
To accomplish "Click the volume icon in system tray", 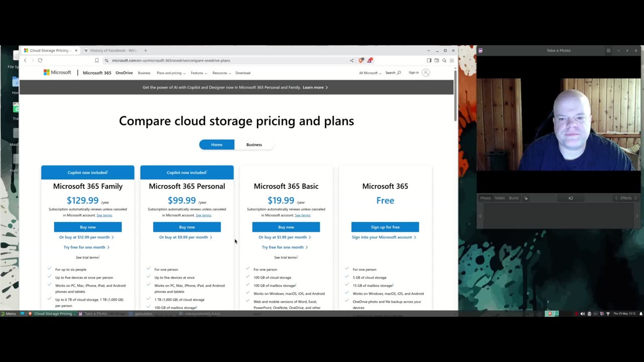I will [583, 314].
